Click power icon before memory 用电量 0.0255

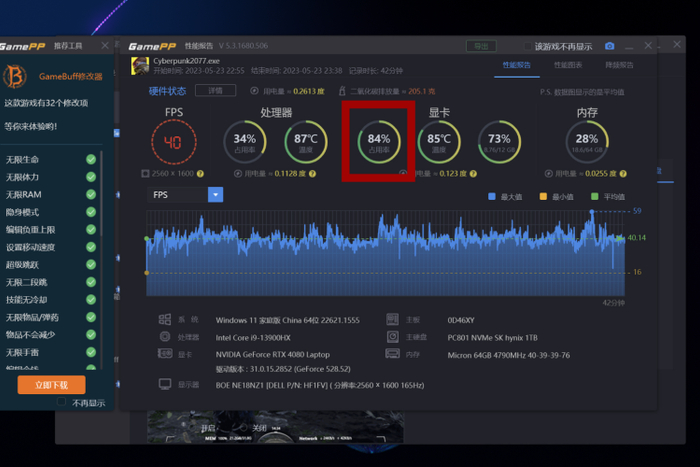tap(548, 174)
